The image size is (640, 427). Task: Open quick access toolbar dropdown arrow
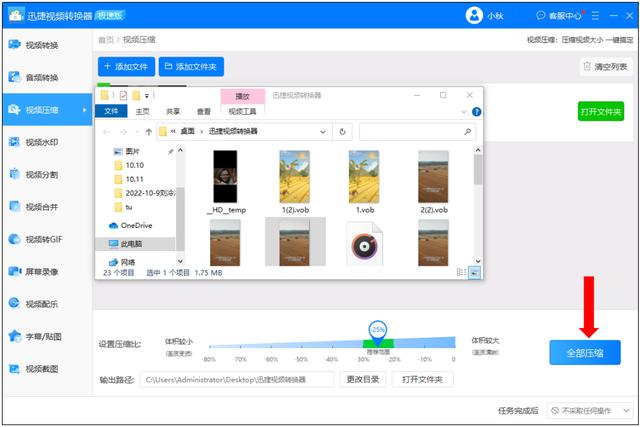[147, 96]
